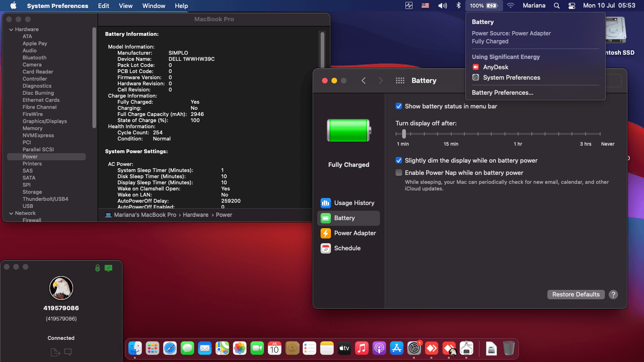Collapse the Network section in System Information

click(11, 214)
